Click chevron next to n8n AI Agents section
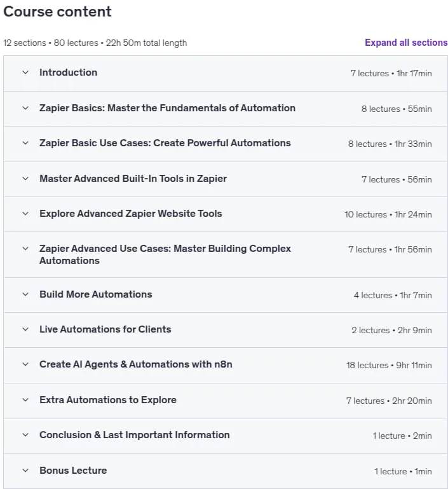Viewport: 448px width, 489px height. 25,364
